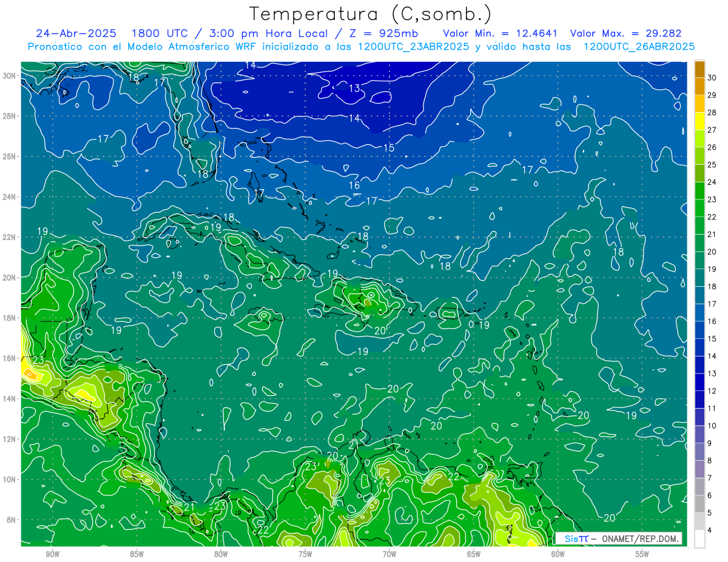Click latitude axis label 8N

(11, 520)
